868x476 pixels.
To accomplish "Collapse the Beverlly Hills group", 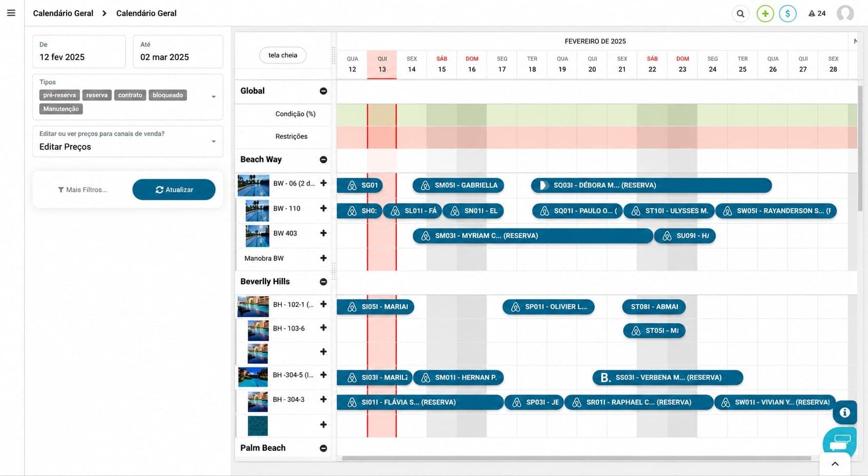I will click(x=324, y=281).
